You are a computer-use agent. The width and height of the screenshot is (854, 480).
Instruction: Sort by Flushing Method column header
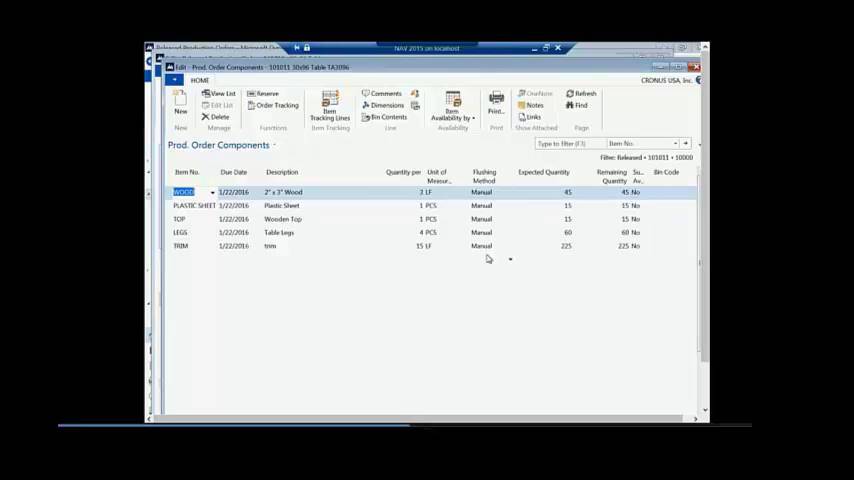(484, 177)
